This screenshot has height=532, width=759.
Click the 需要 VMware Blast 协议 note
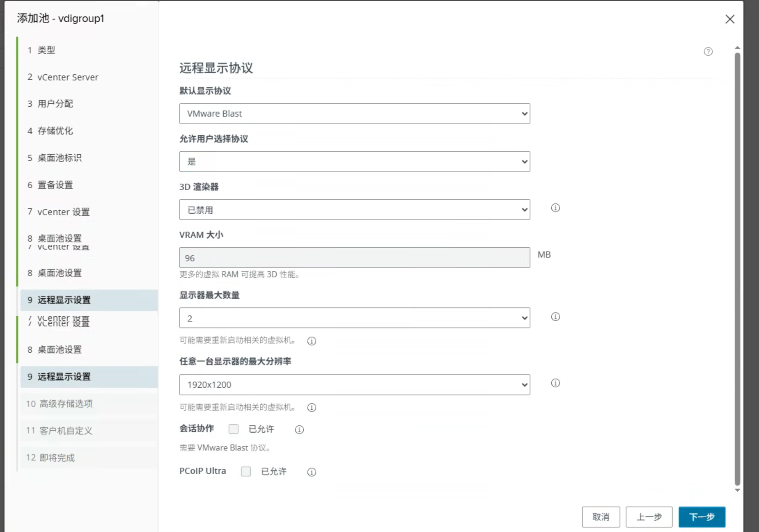[226, 448]
